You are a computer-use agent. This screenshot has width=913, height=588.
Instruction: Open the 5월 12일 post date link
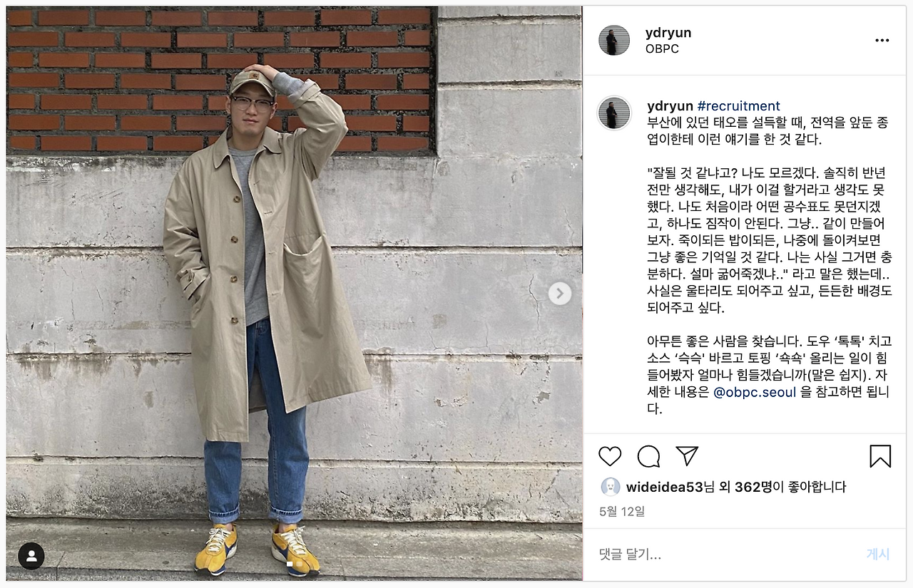click(x=622, y=511)
